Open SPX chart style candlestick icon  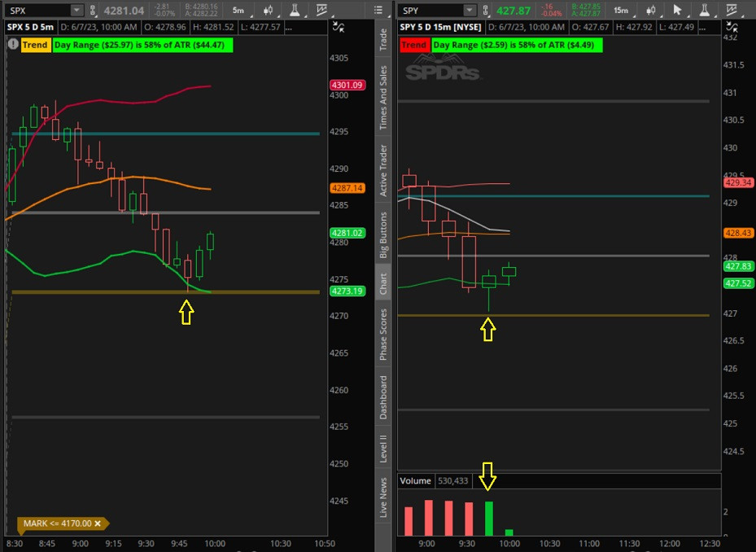coord(268,10)
